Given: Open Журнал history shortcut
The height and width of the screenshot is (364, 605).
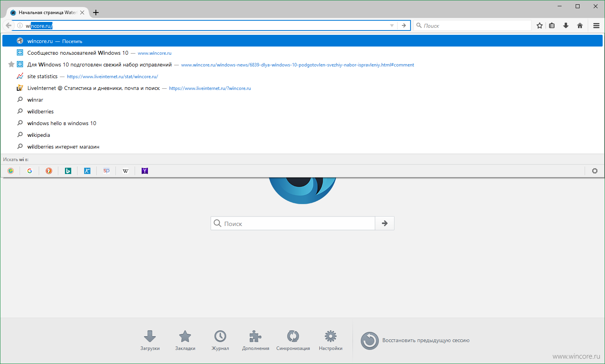Looking at the screenshot, I should [x=220, y=340].
